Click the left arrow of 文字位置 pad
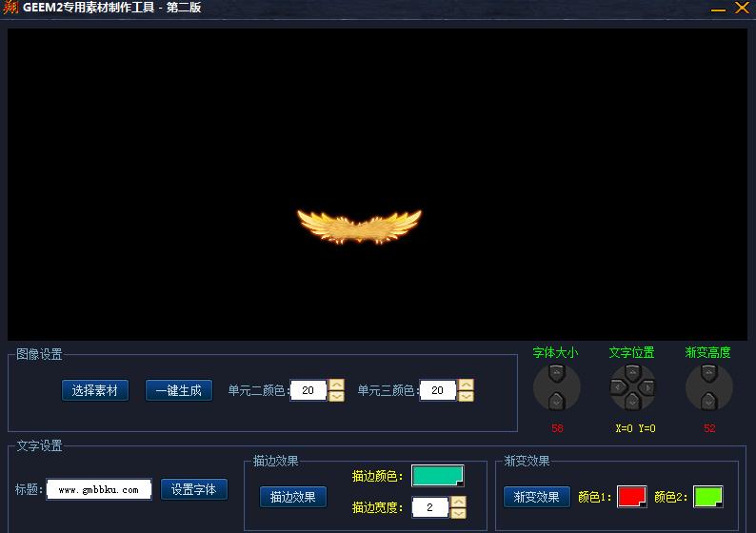The height and width of the screenshot is (533, 756). [x=617, y=387]
